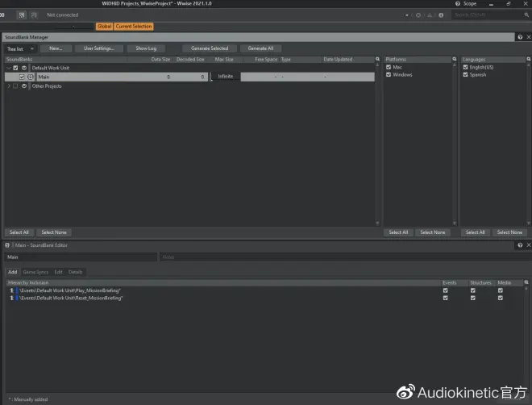The image size is (532, 405).
Task: Click the event icon of Play_MissionBriefing row
Action: 12,290
